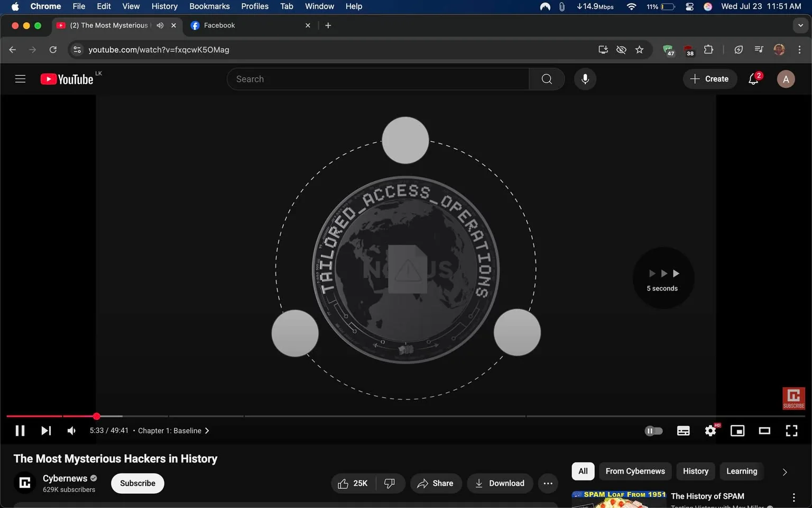Viewport: 812px width, 508px height.
Task: Go to YouTube home via logo
Action: coord(67,79)
